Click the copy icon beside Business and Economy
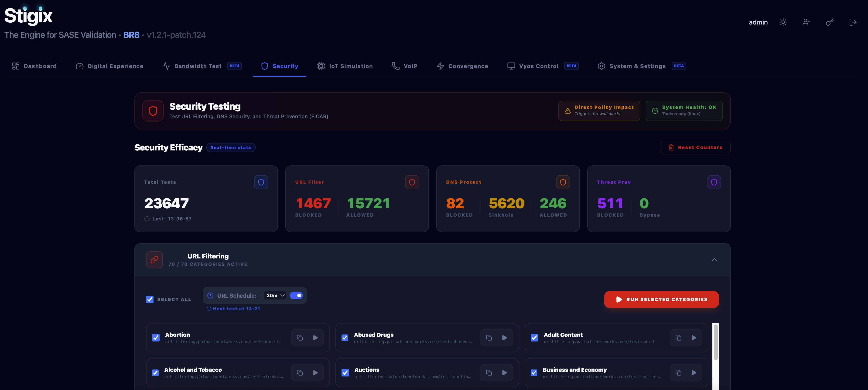 pyautogui.click(x=678, y=373)
